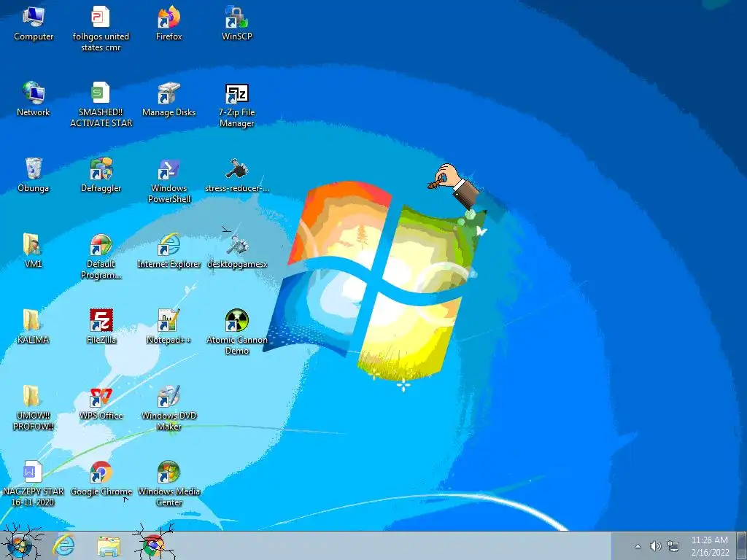Select the Obunga recycle bin icon

click(34, 175)
